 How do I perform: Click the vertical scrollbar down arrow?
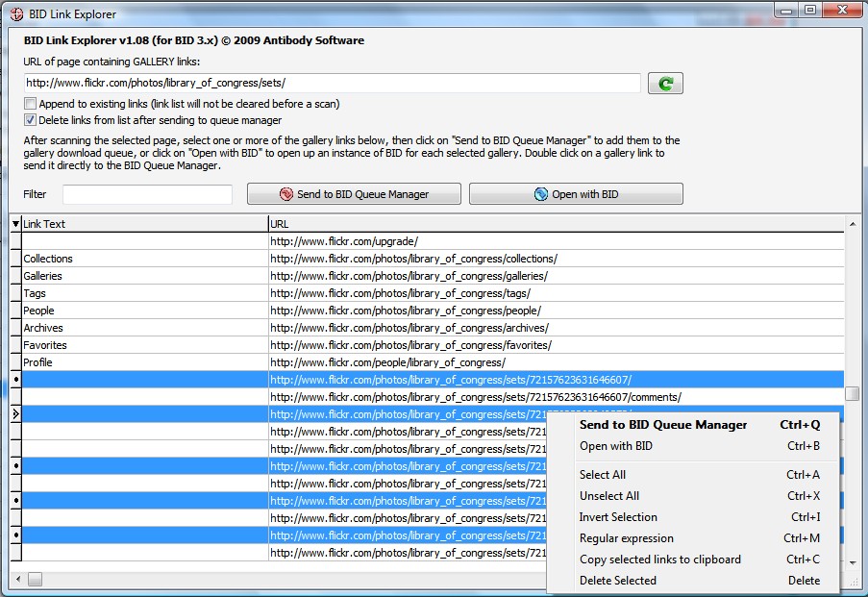click(x=853, y=562)
